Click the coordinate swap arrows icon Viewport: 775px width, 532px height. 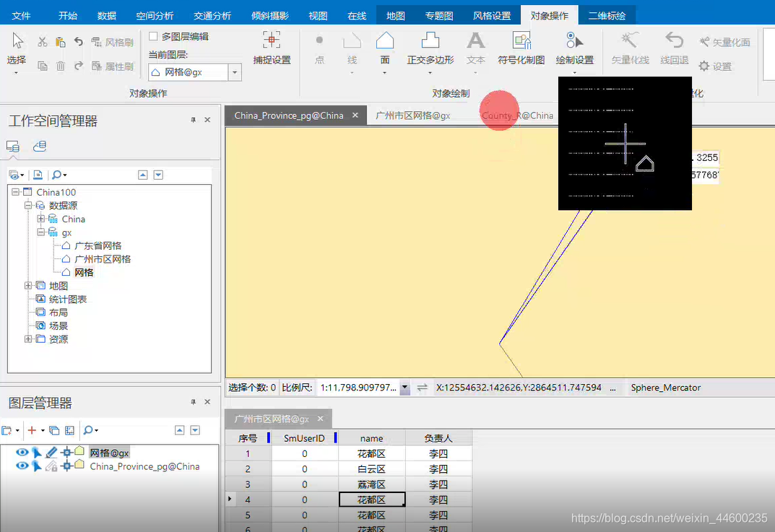pyautogui.click(x=422, y=388)
